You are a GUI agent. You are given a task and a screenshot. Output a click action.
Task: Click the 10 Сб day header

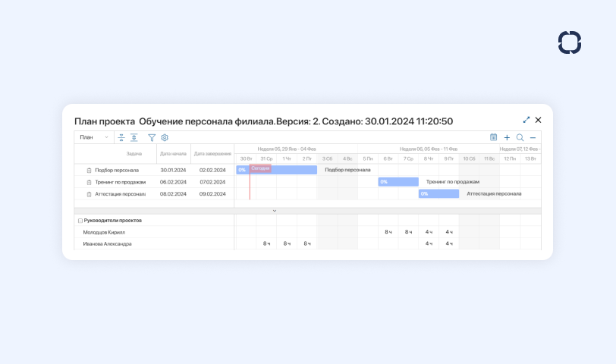pyautogui.click(x=469, y=159)
